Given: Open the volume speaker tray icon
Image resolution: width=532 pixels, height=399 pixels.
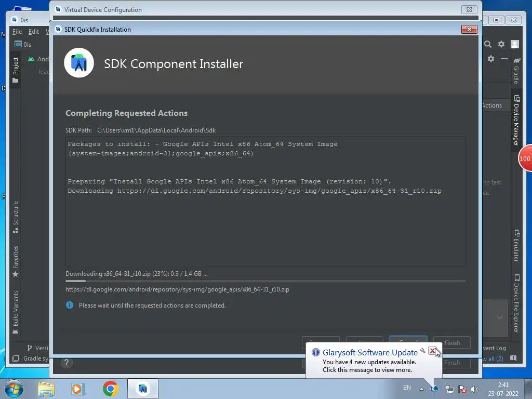Looking at the screenshot, I should (475, 389).
